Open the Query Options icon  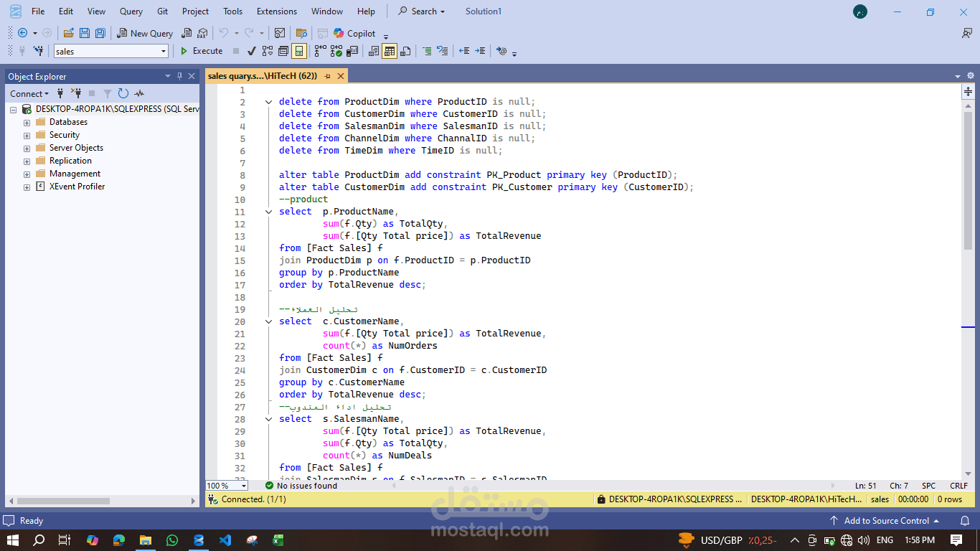283,51
